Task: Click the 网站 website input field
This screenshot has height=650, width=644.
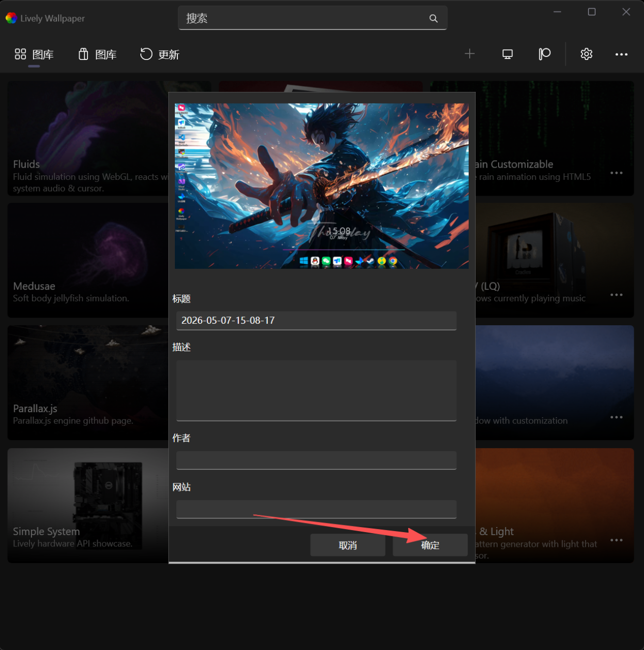Action: pos(316,509)
